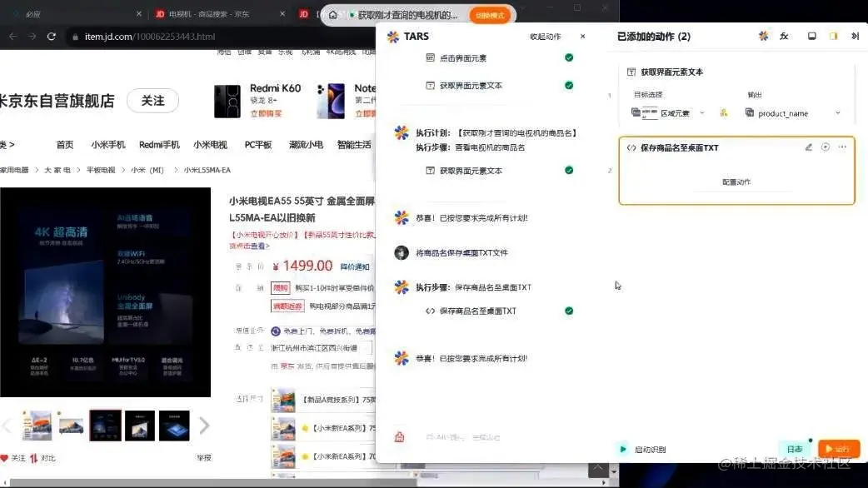868x488 pixels.
Task: Click the element picker icon beside 区域元素
Action: coord(724,113)
